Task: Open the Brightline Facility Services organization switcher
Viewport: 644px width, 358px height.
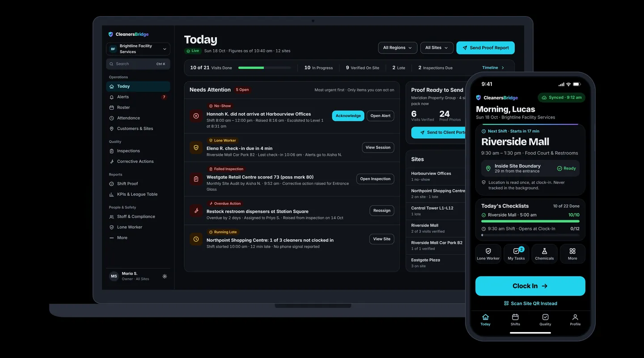Action: click(138, 49)
